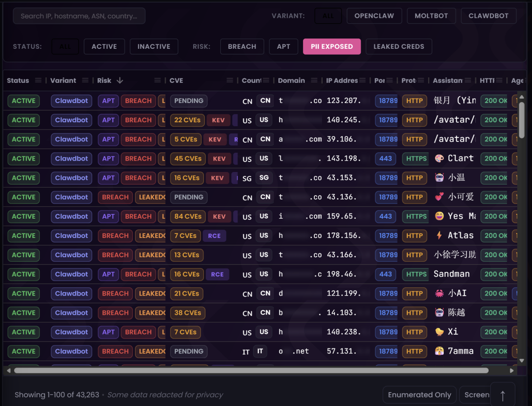Click the 84 CVEs badge
Screen dimensions: 532x406
[188, 216]
